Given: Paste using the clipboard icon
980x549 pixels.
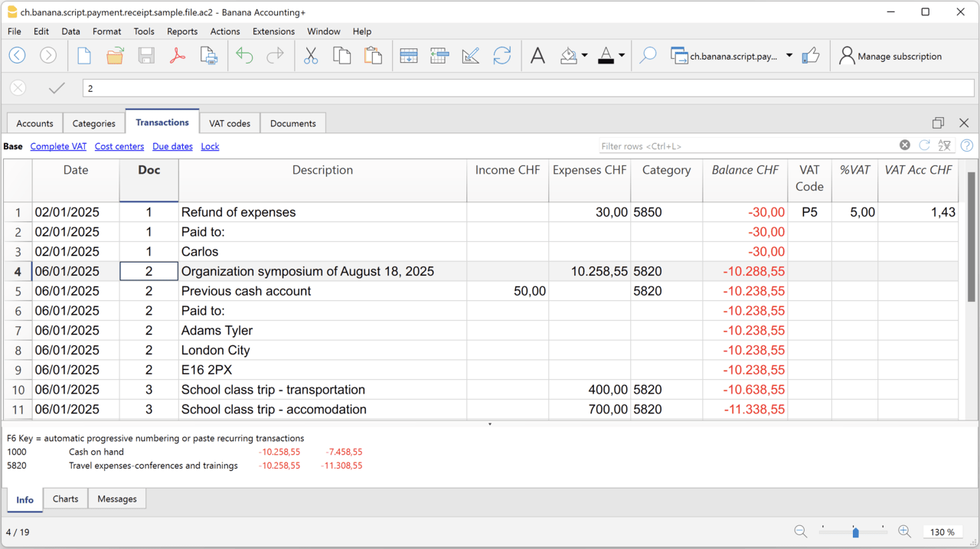Looking at the screenshot, I should [x=373, y=56].
